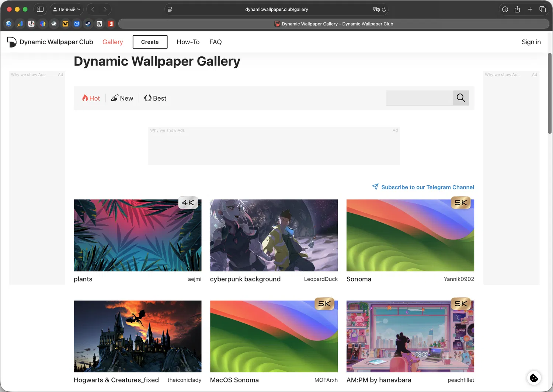Viewport: 553px width, 392px height.
Task: Go back to the previous page
Action: point(93,9)
